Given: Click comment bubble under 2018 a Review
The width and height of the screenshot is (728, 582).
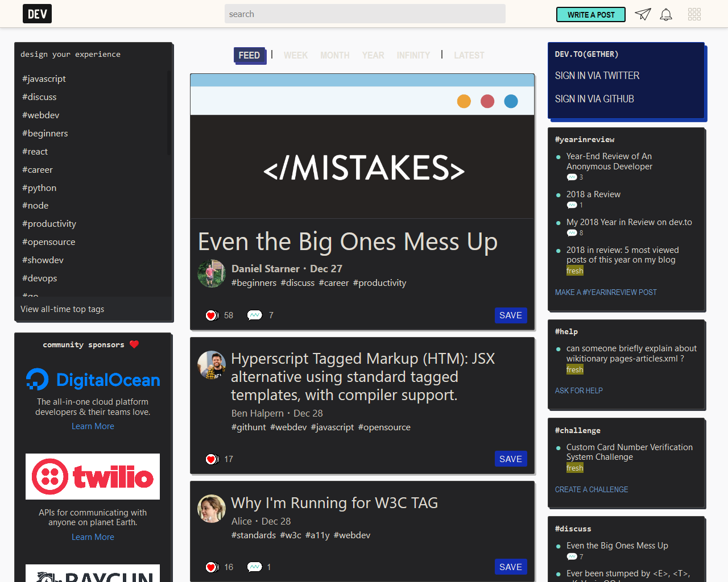Looking at the screenshot, I should point(571,205).
